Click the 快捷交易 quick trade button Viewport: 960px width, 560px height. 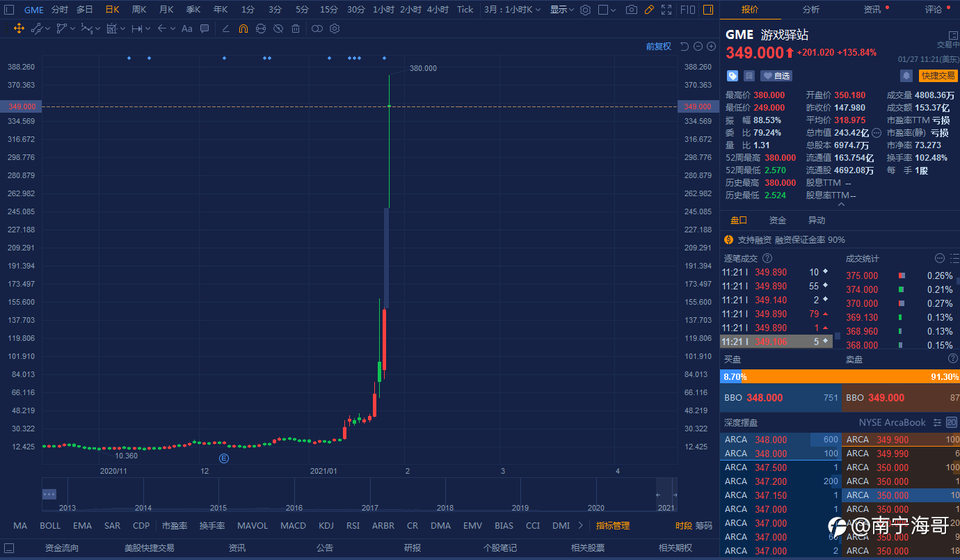(x=938, y=76)
